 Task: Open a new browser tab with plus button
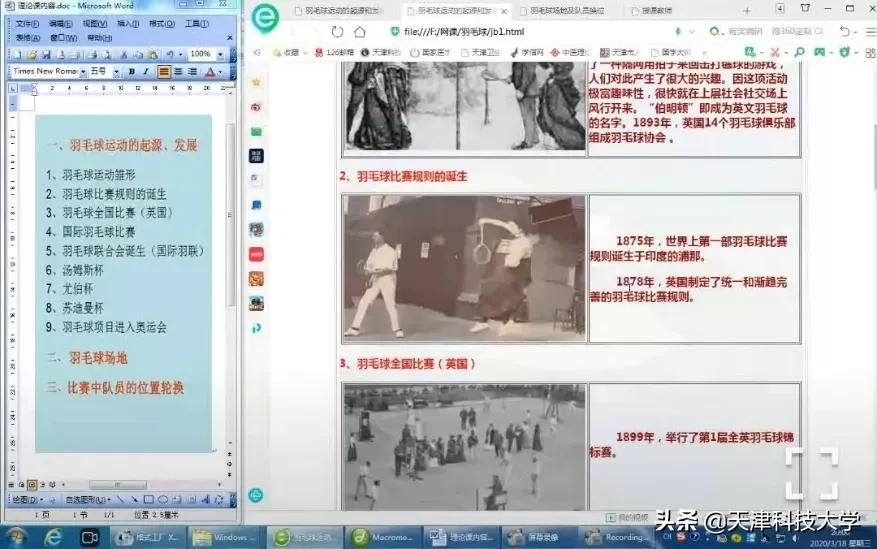pos(747,11)
